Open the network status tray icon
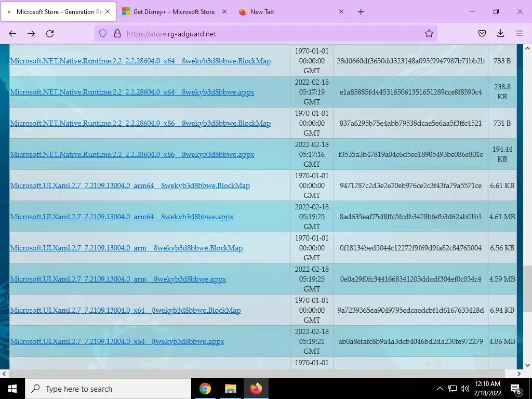 coord(453,389)
